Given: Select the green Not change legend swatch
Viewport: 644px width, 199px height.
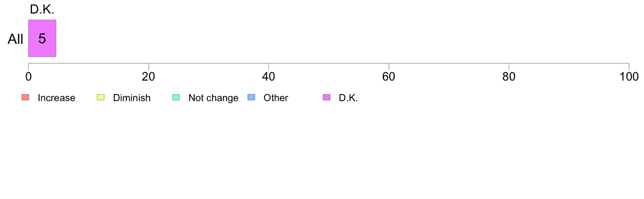Looking at the screenshot, I should point(176,97).
